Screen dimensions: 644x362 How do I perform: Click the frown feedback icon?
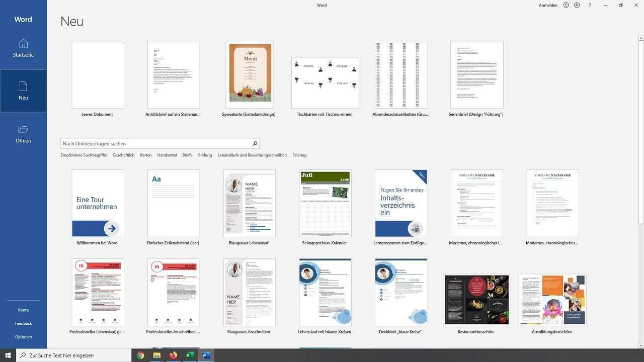pos(577,5)
